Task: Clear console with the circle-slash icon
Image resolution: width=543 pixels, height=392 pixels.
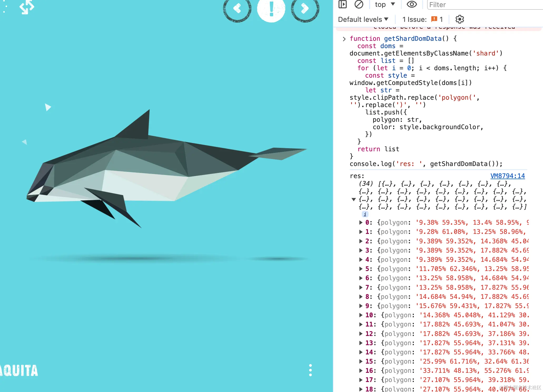Action: [359, 4]
